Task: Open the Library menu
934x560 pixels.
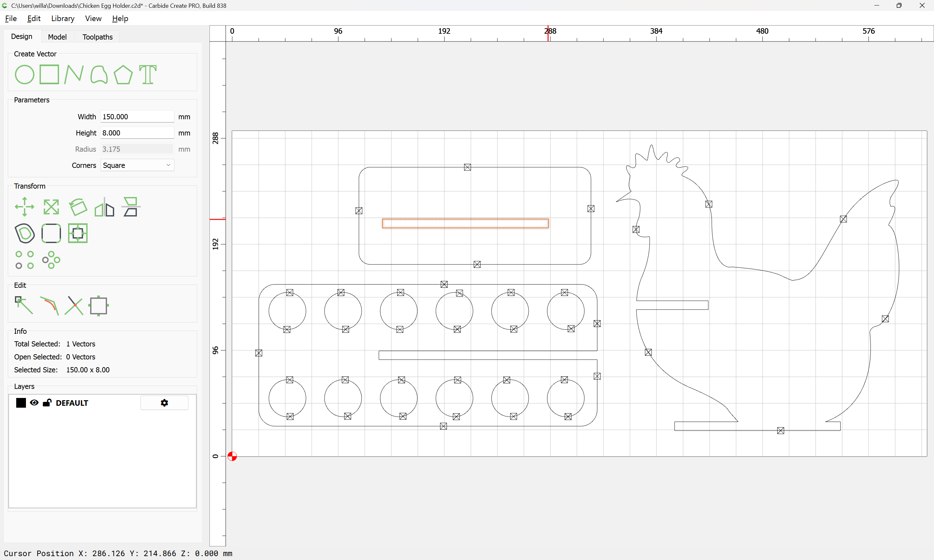Action: click(63, 18)
